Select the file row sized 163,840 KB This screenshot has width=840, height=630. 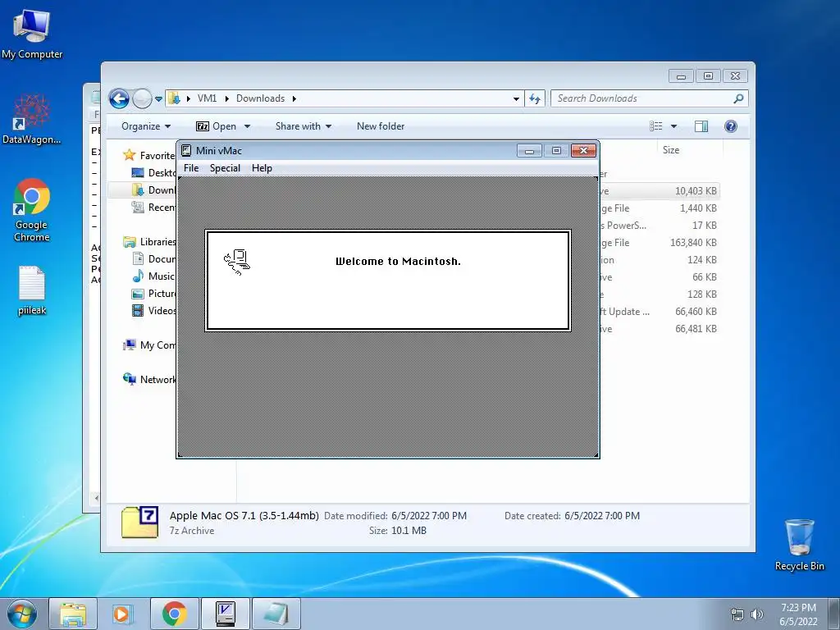coord(659,243)
